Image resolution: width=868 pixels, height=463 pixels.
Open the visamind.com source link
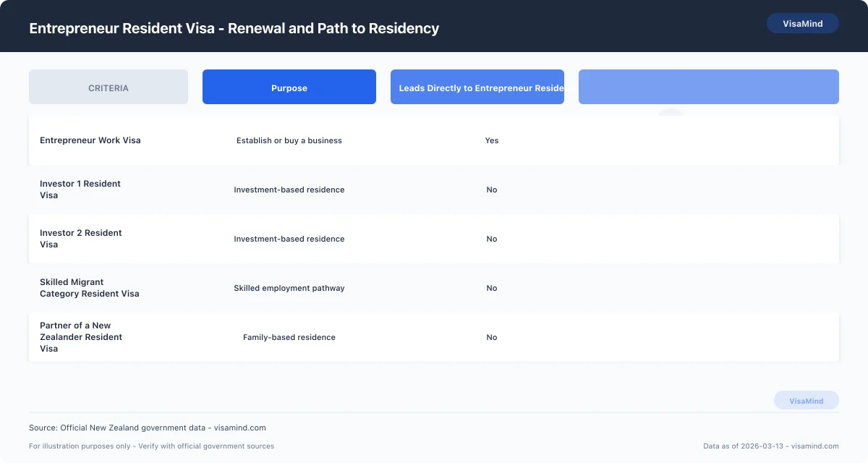tap(147, 428)
